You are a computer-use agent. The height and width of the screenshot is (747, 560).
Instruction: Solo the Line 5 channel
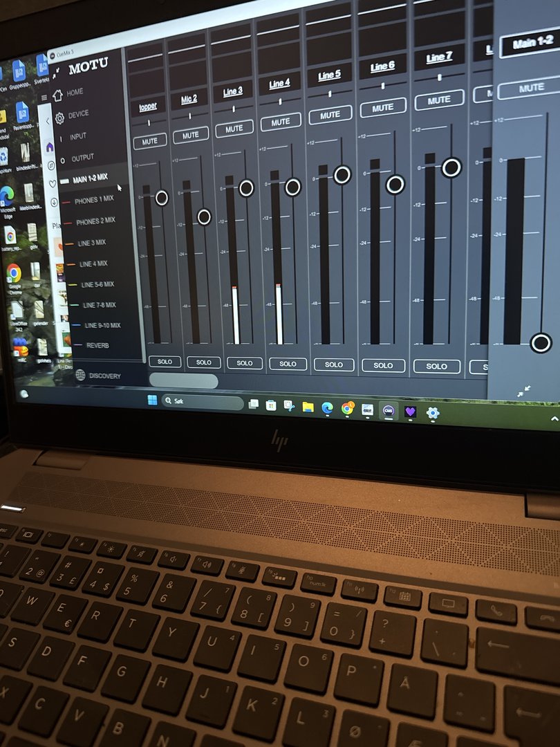point(334,365)
